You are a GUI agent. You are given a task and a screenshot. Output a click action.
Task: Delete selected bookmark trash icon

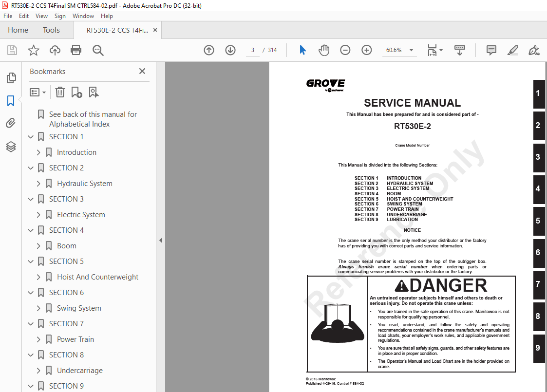(x=60, y=92)
